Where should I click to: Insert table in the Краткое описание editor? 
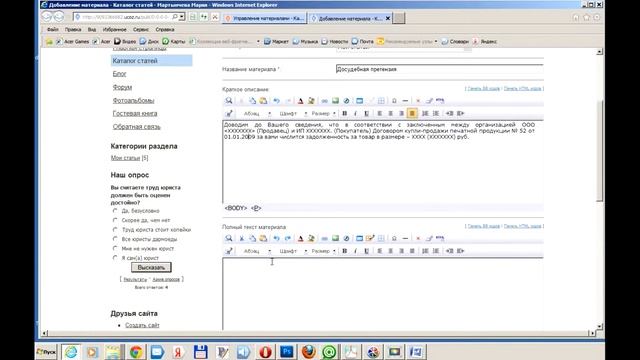point(381,100)
